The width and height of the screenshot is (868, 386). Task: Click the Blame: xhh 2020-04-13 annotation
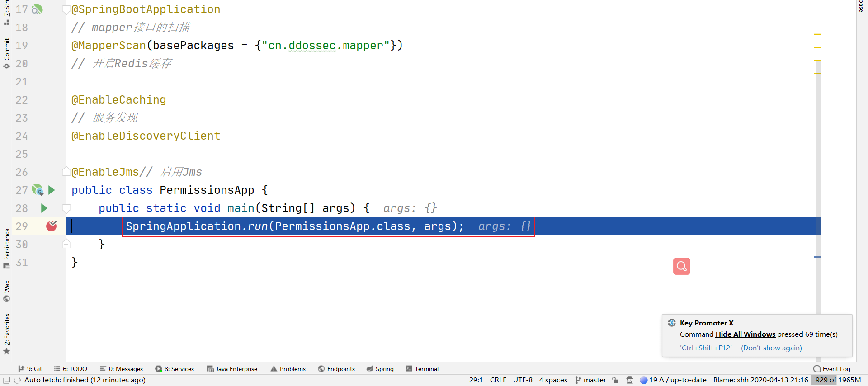(x=761, y=380)
